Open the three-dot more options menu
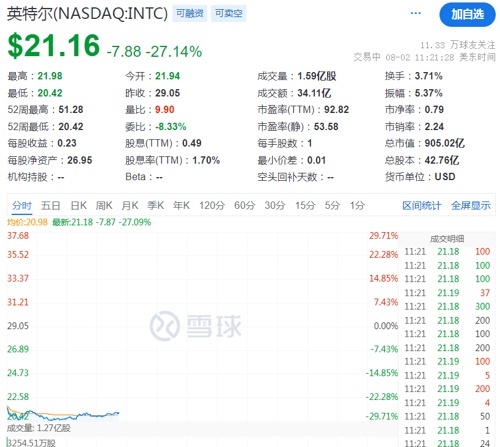500x447 pixels. (415, 13)
